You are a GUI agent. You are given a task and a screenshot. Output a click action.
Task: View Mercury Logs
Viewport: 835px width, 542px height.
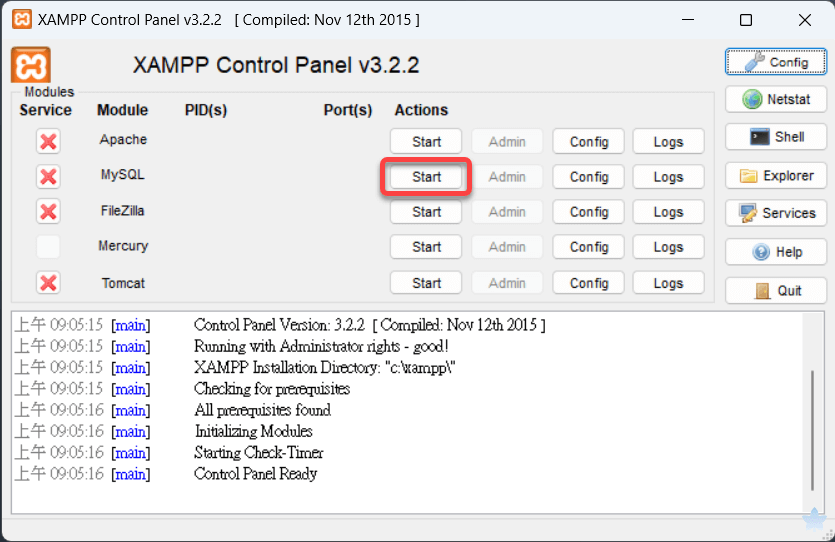[x=668, y=247]
